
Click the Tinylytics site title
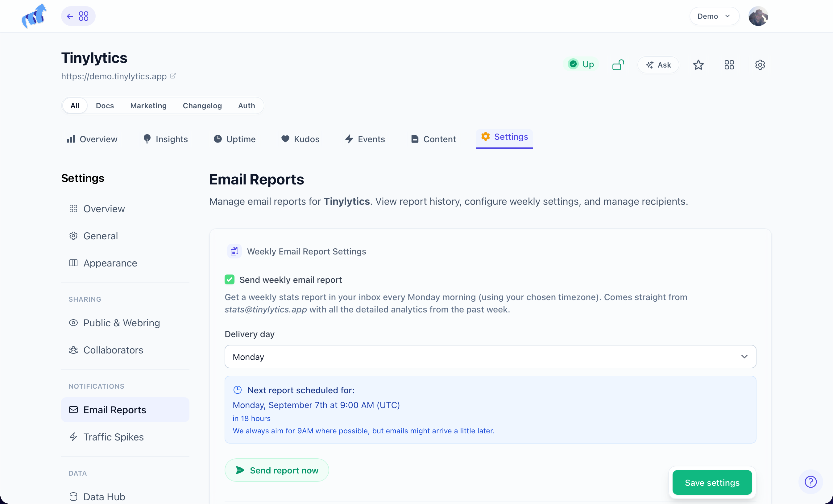pyautogui.click(x=94, y=58)
